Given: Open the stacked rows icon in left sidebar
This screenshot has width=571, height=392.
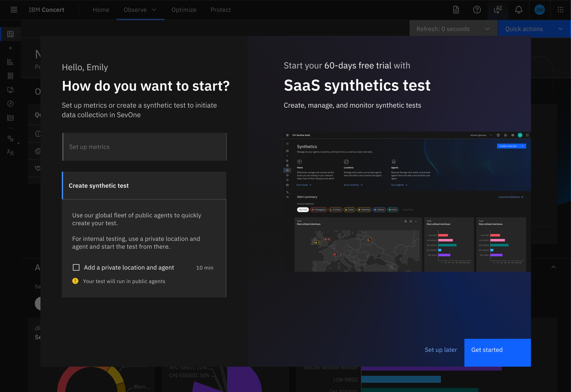Looking at the screenshot, I should pos(10,76).
